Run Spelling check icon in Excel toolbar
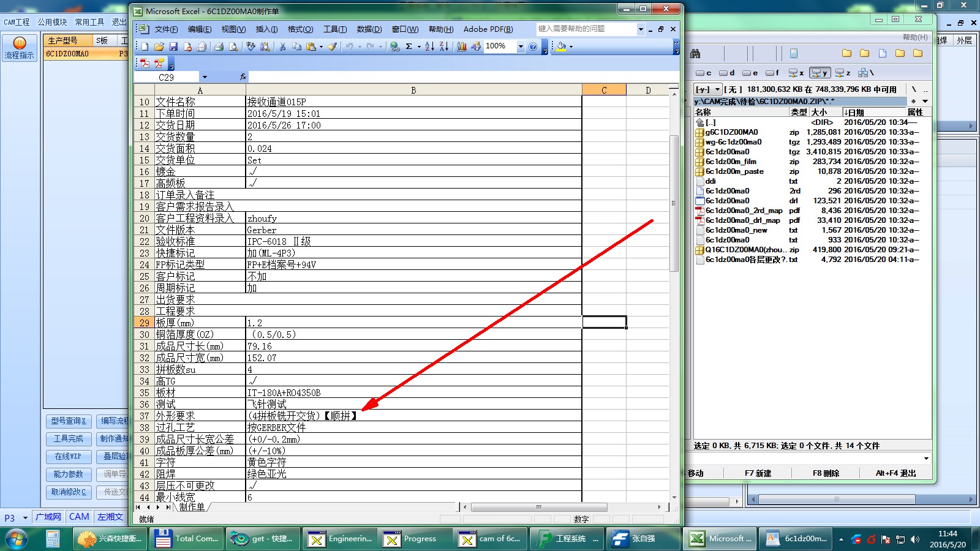The width and height of the screenshot is (980, 551). [251, 47]
